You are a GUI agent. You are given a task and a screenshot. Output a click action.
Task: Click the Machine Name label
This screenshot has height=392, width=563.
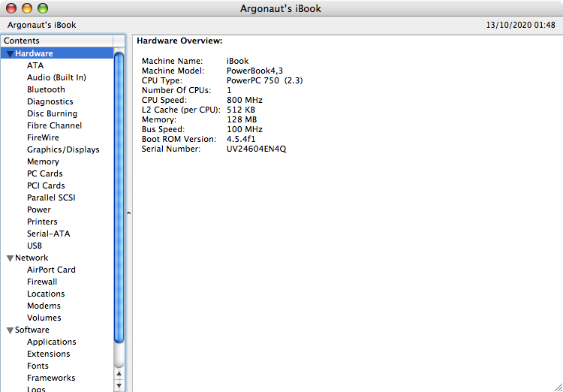(x=173, y=61)
